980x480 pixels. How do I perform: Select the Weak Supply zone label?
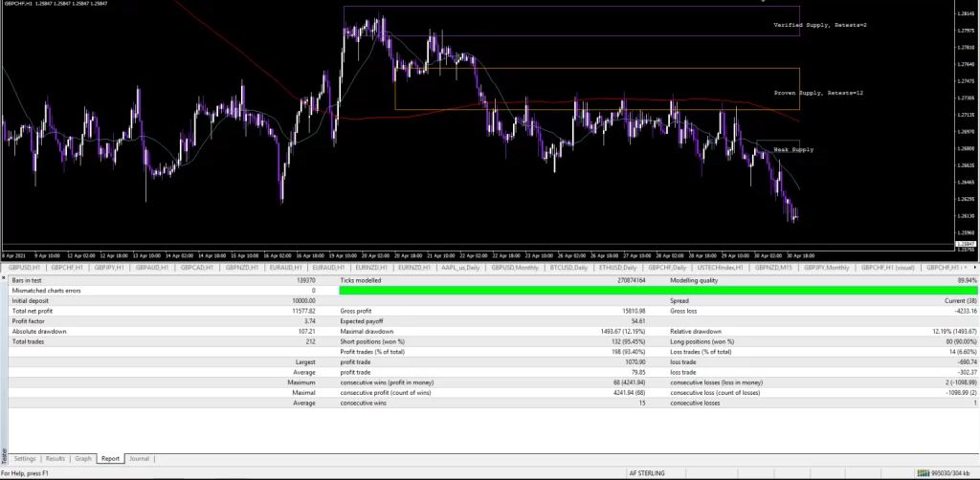tap(793, 150)
